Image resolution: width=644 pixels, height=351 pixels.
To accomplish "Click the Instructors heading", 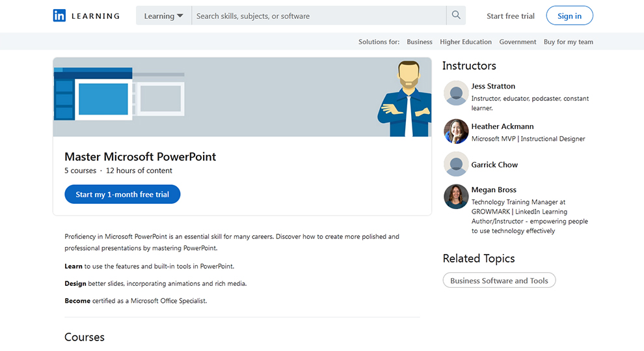I will point(469,66).
